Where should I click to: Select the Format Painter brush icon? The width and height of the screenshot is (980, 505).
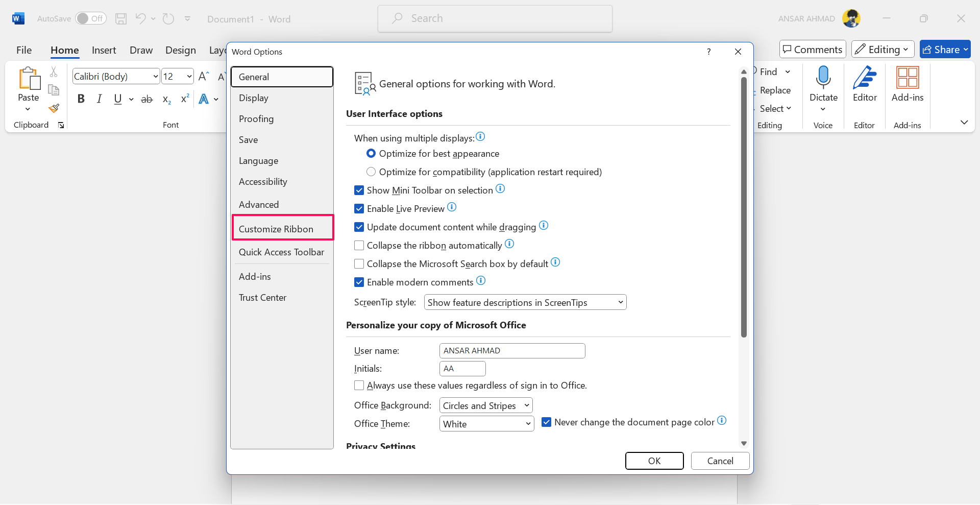point(54,108)
